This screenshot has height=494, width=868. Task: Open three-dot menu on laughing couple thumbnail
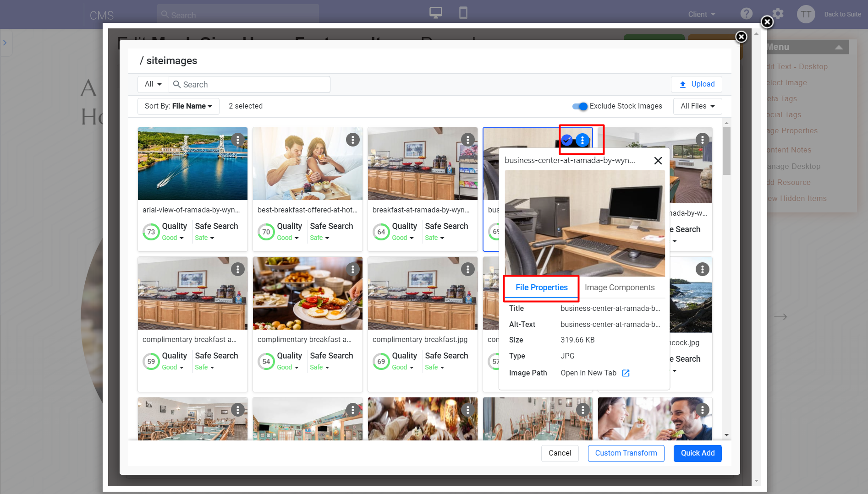703,410
